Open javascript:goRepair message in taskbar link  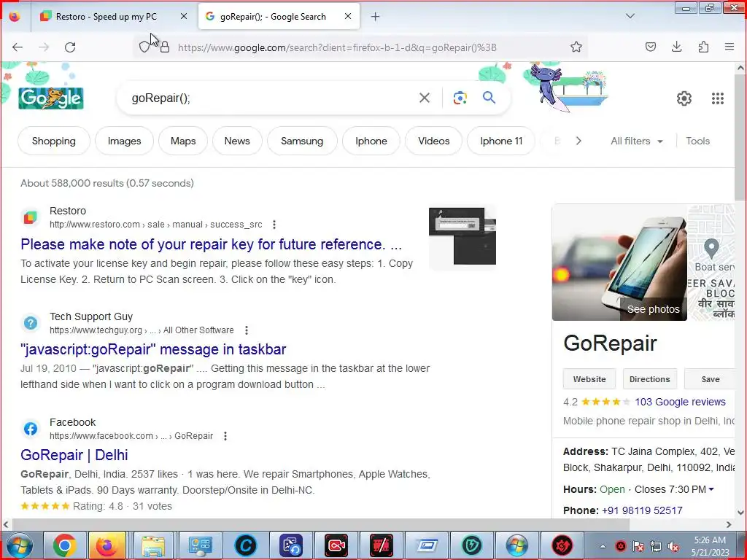pyautogui.click(x=153, y=349)
